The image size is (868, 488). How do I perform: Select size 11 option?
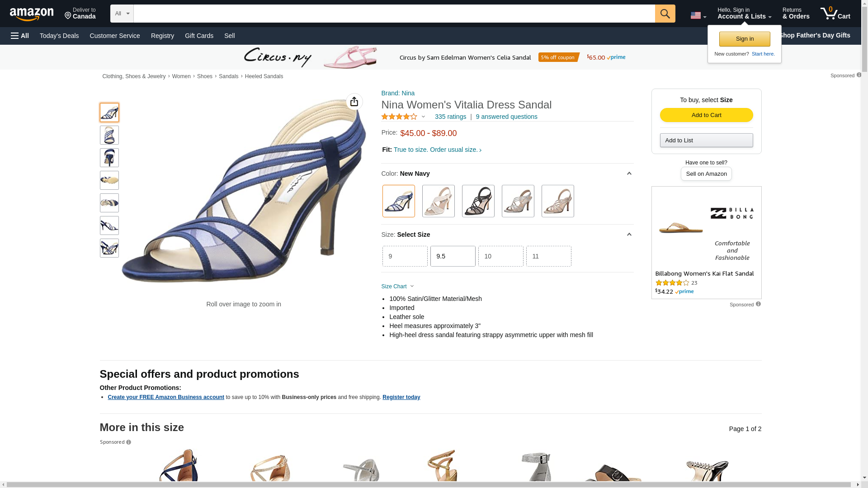point(548,256)
